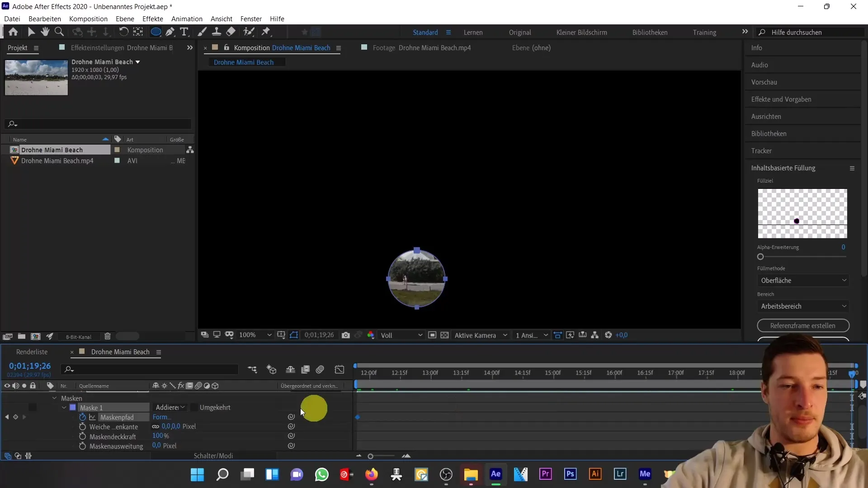Open the Effekte menu
This screenshot has width=868, height=488.
(x=153, y=19)
